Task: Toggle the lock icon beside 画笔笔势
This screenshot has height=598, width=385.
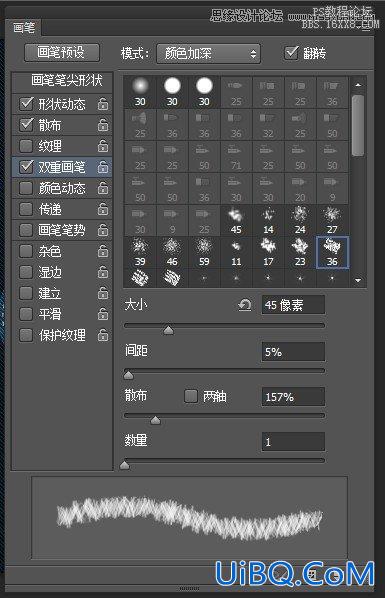Action: click(x=103, y=230)
